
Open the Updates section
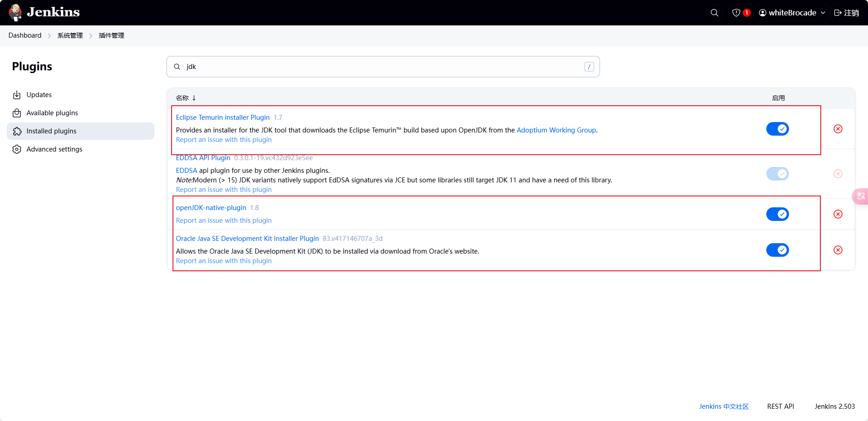pos(80,95)
